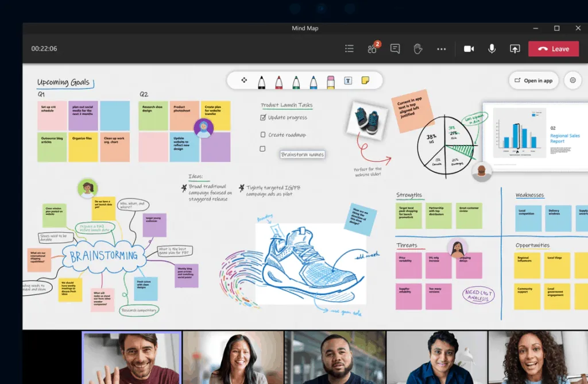Viewport: 588px width, 384px height.
Task: Open the More actions menu
Action: click(x=441, y=49)
